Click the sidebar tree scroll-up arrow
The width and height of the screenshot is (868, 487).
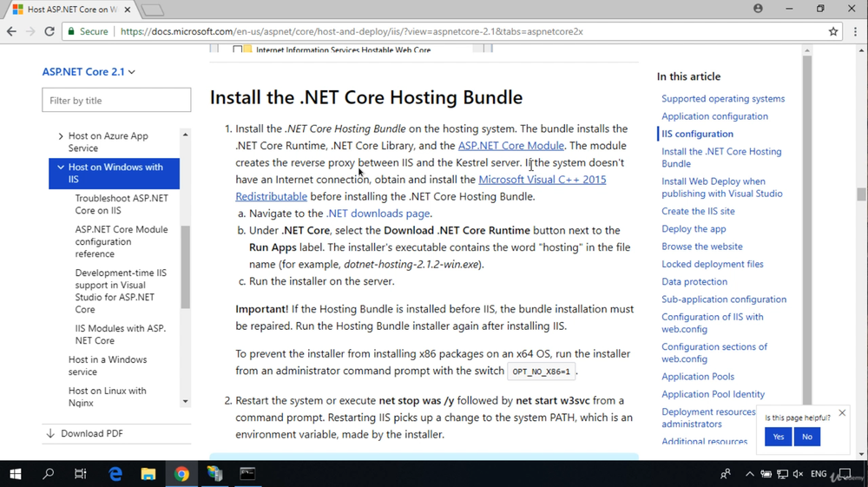coord(186,135)
